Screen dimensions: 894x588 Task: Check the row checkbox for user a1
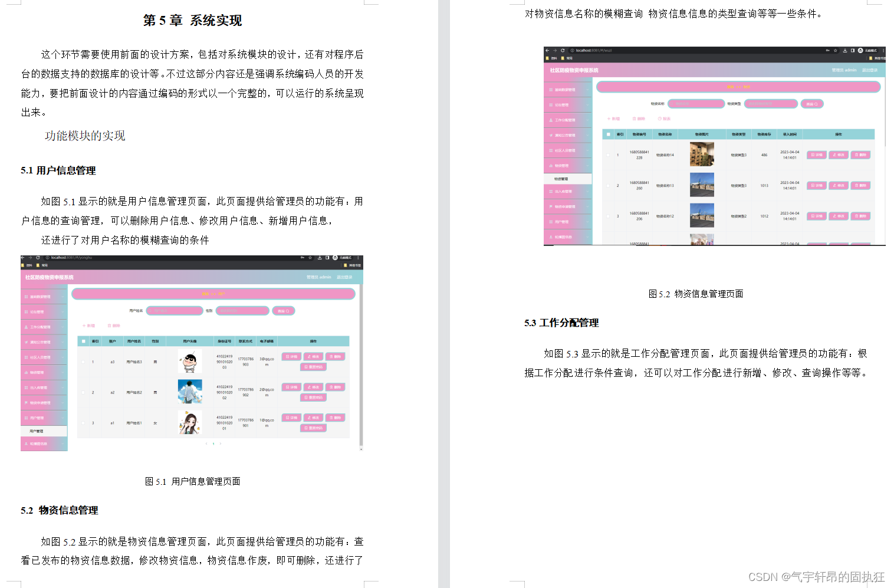[83, 423]
